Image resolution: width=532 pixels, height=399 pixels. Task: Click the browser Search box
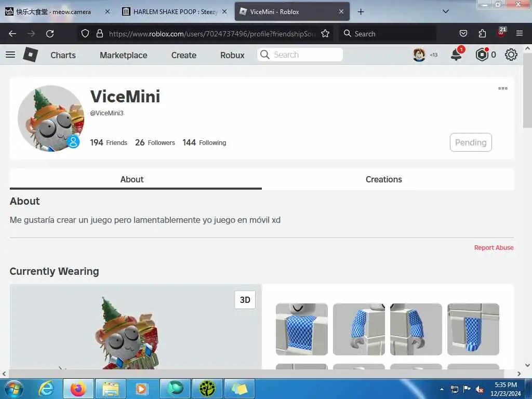click(387, 34)
